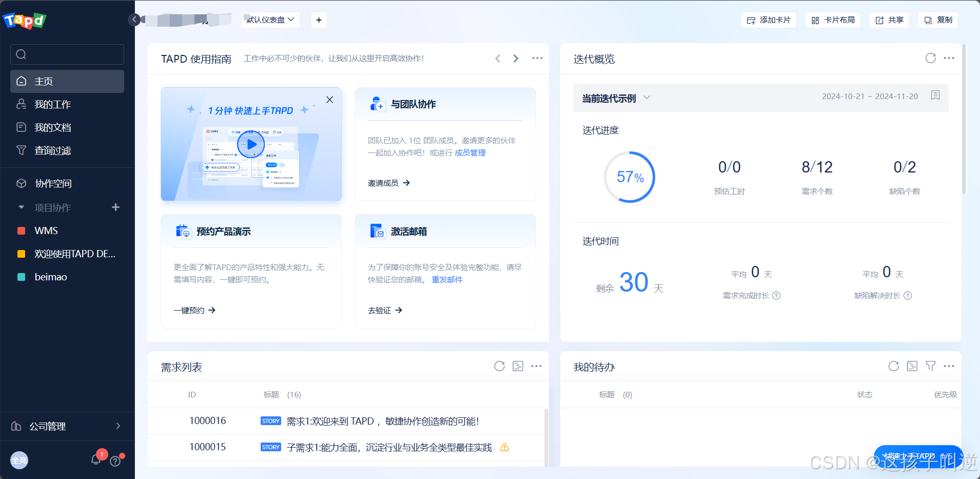Open story 子需求1:能力全面
This screenshot has height=479, width=980.
[x=389, y=447]
